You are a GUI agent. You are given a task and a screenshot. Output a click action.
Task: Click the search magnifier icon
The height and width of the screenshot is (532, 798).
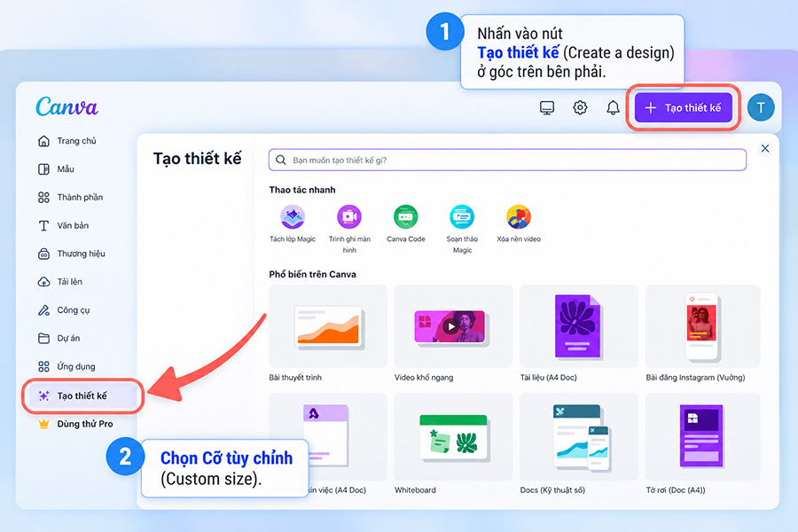pos(281,160)
